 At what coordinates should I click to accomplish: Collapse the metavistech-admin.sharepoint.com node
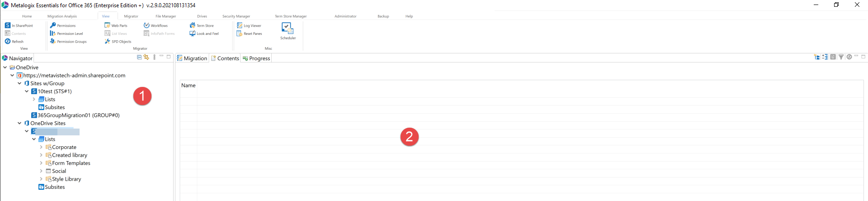(12, 76)
